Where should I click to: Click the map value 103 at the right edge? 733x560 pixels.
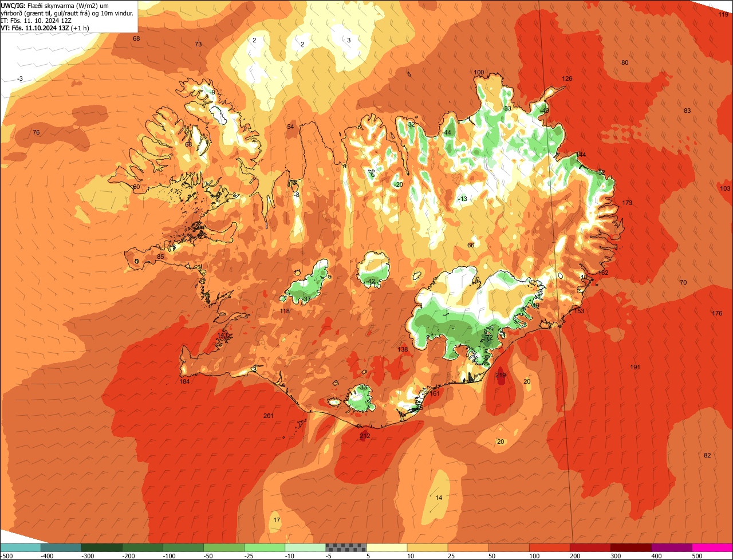point(725,188)
